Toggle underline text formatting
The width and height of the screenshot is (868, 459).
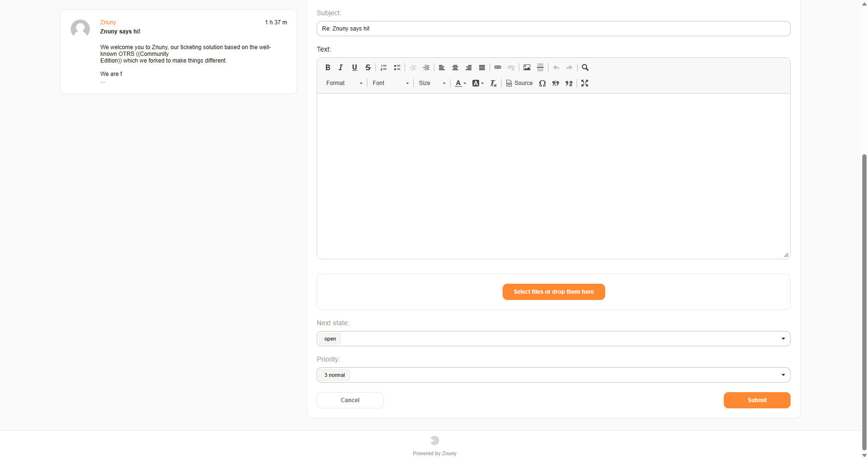[354, 67]
